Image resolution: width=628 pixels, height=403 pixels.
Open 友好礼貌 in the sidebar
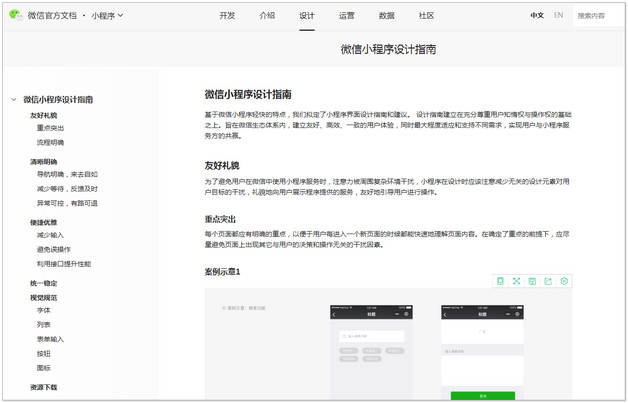coord(44,115)
